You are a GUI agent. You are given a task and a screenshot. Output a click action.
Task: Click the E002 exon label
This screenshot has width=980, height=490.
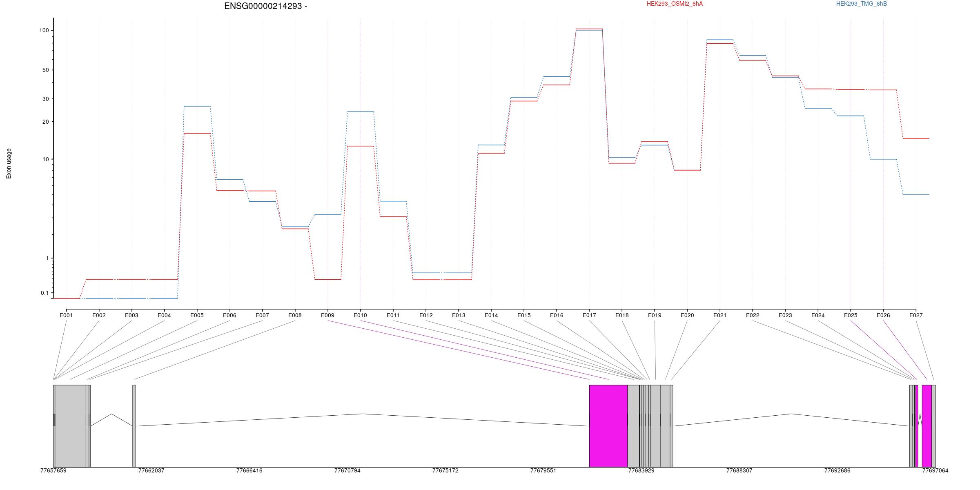pyautogui.click(x=99, y=315)
